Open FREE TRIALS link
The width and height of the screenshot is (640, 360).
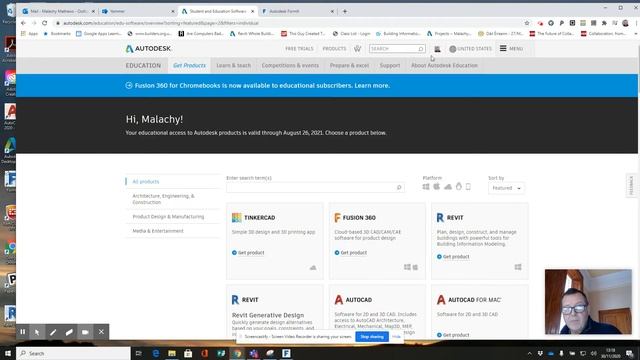[299, 49]
